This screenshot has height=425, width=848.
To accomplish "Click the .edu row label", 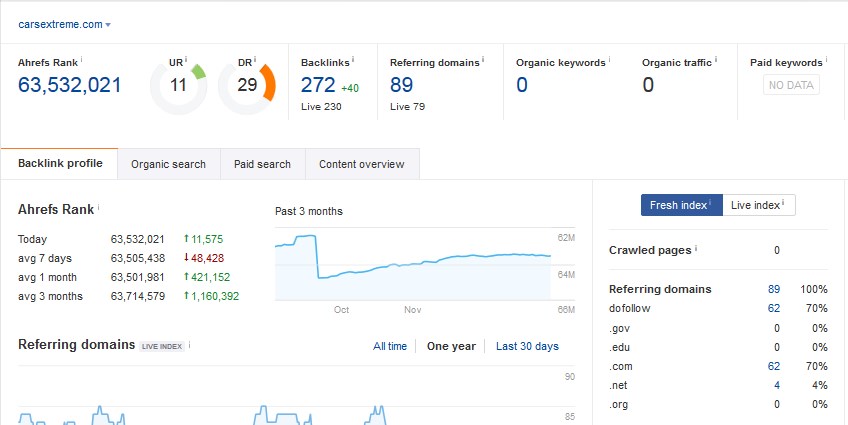I will [619, 347].
